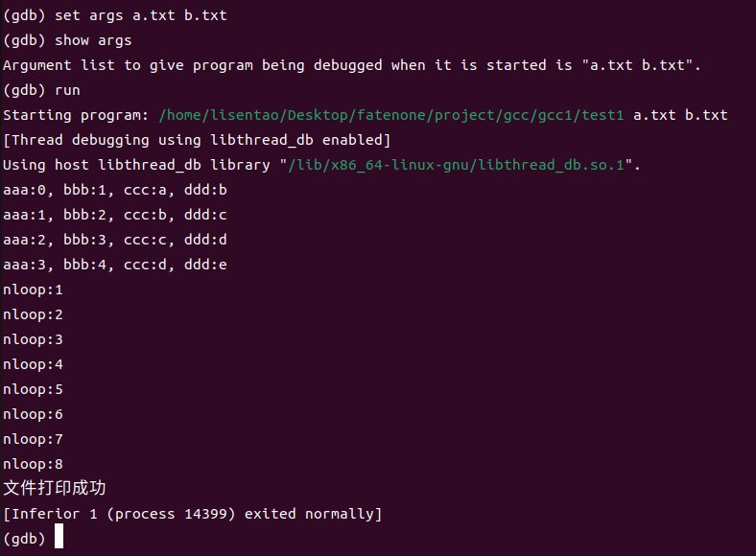The height and width of the screenshot is (556, 756).
Task: Click the nloop:4 output line
Action: (x=33, y=364)
